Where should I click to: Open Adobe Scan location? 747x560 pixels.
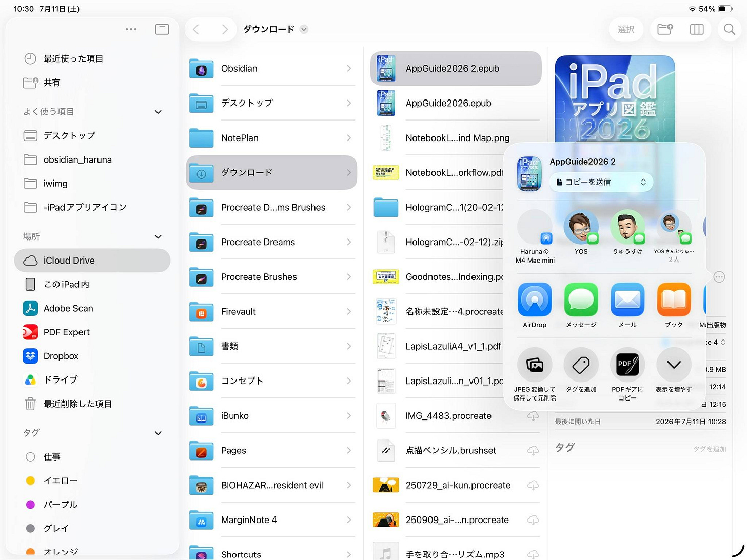pyautogui.click(x=92, y=308)
